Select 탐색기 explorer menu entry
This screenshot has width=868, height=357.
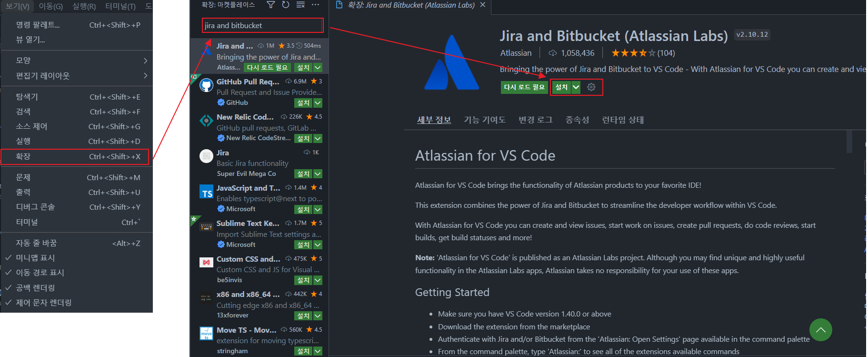click(77, 97)
